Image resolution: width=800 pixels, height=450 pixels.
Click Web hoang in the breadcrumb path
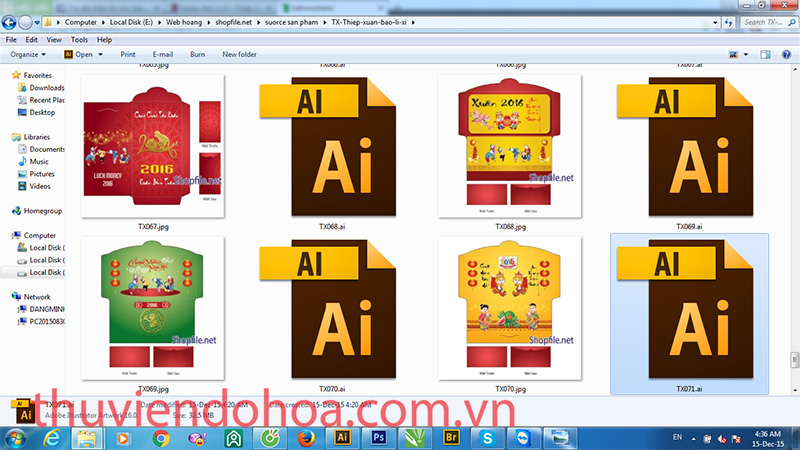(x=184, y=22)
